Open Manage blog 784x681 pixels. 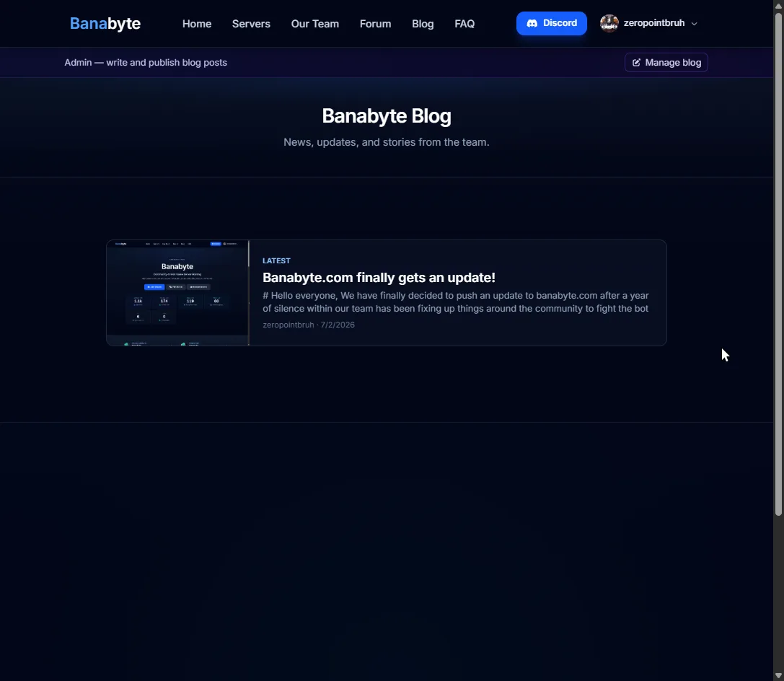point(666,63)
